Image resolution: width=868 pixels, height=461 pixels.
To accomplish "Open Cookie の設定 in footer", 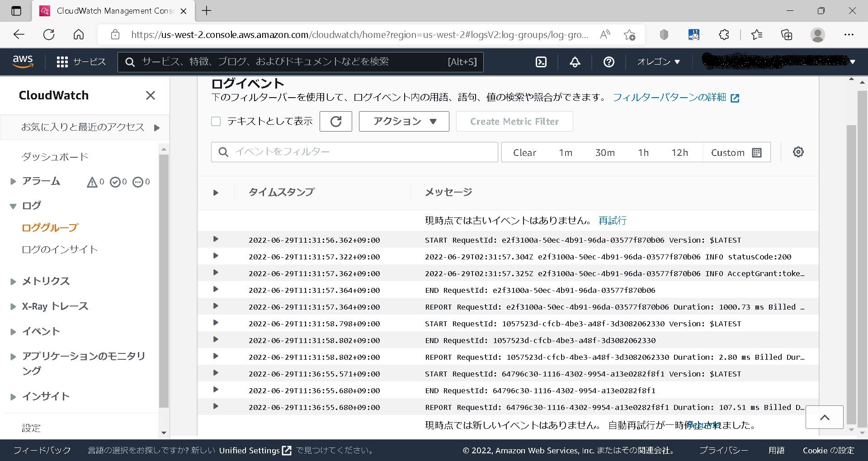I will point(828,450).
